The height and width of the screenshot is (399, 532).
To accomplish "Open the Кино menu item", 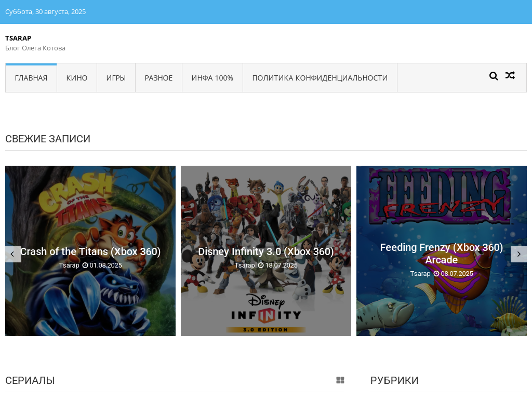I will pos(77,78).
